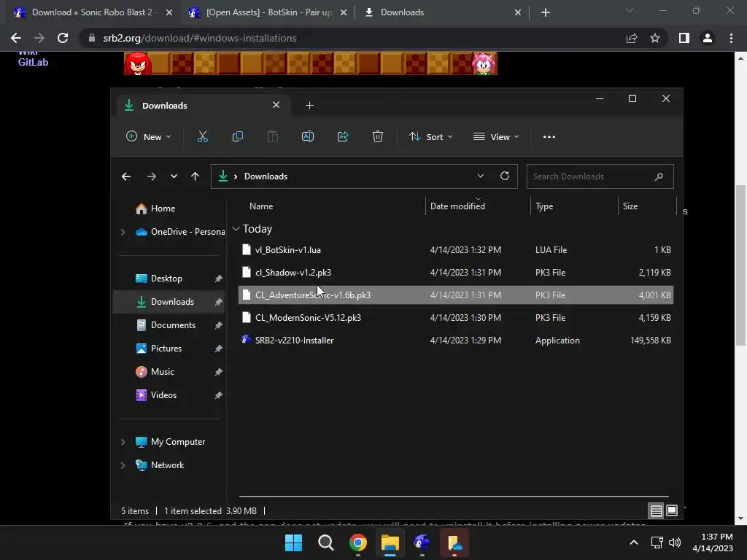Open the Sort dropdown
The height and width of the screenshot is (560, 747).
[430, 136]
